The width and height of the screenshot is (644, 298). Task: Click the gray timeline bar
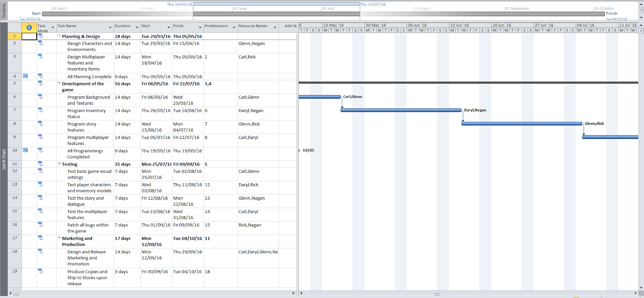pyautogui.click(x=323, y=14)
